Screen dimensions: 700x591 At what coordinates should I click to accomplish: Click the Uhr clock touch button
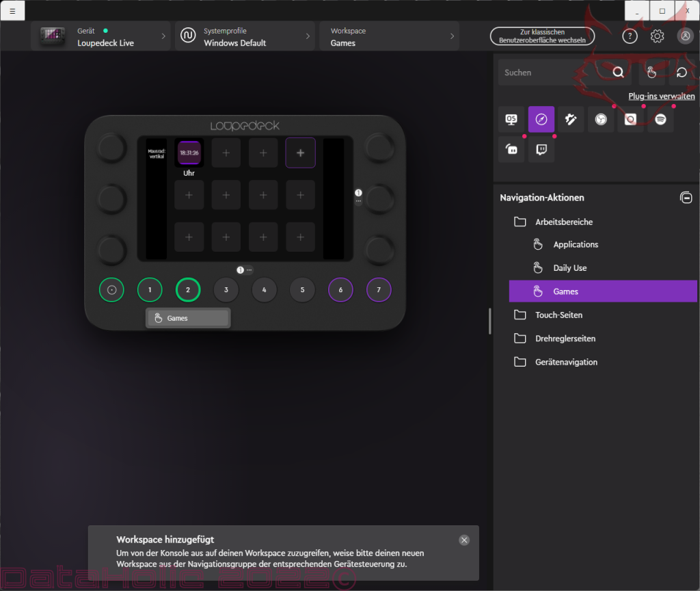pyautogui.click(x=189, y=153)
